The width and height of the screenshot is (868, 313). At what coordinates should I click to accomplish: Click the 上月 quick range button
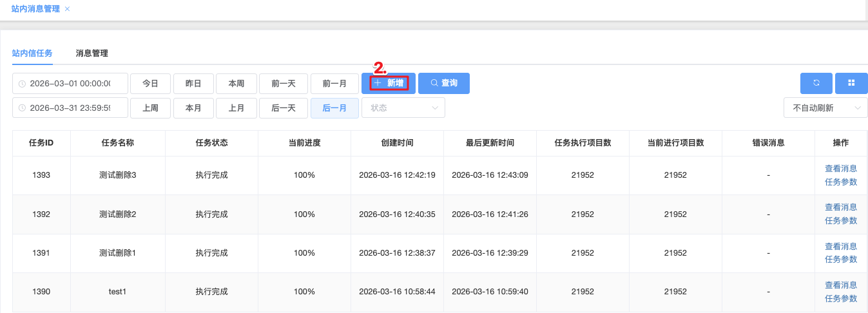point(236,108)
